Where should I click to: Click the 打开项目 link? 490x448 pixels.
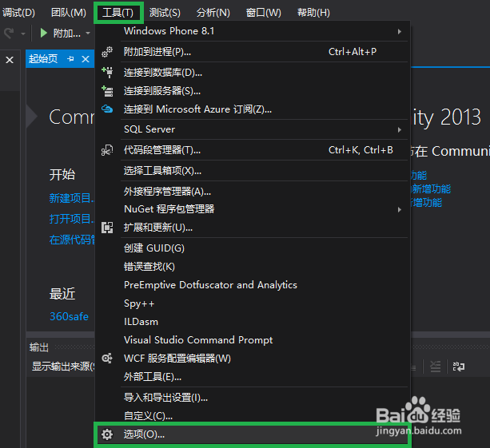tap(72, 219)
